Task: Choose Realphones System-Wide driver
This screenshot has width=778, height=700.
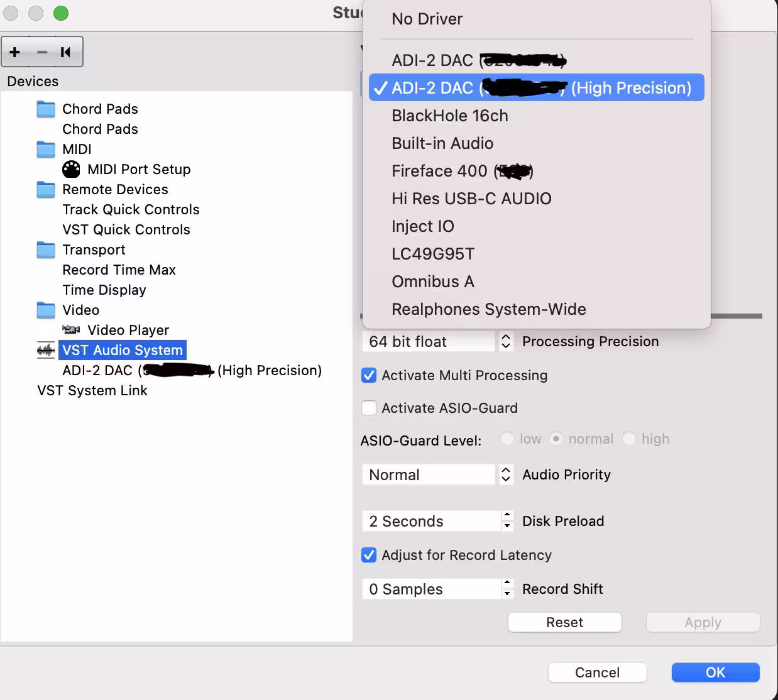Action: point(537,309)
